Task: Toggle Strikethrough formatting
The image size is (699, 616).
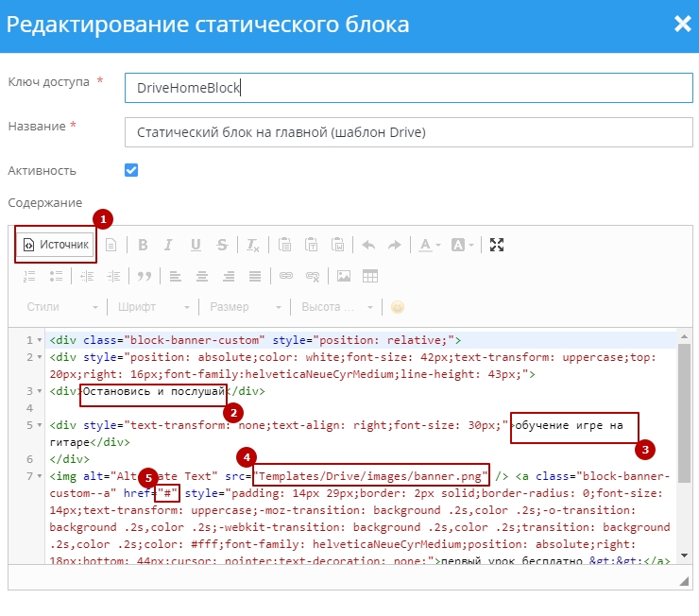Action: (x=222, y=245)
